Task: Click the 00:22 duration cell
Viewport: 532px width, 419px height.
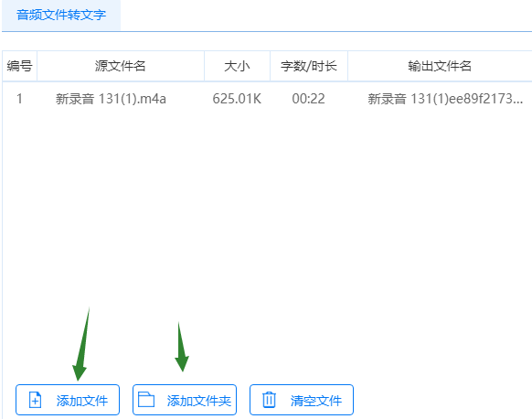Action: 308,99
